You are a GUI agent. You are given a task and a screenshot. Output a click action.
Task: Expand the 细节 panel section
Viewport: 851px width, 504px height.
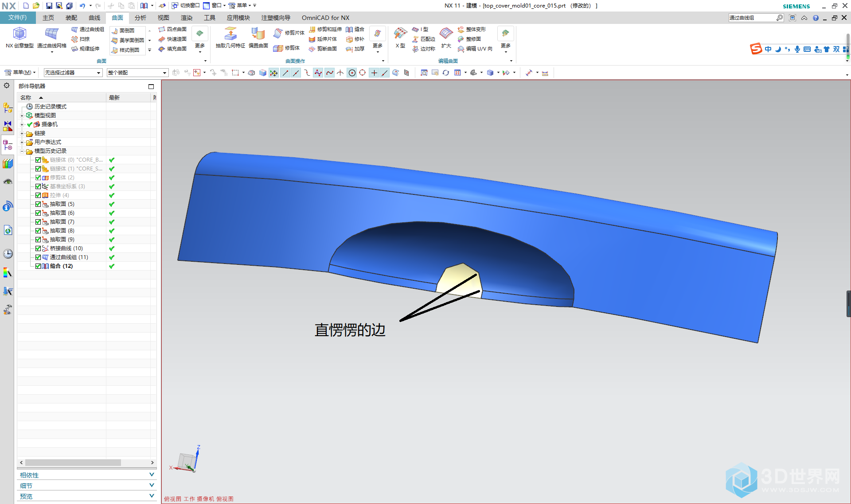87,485
